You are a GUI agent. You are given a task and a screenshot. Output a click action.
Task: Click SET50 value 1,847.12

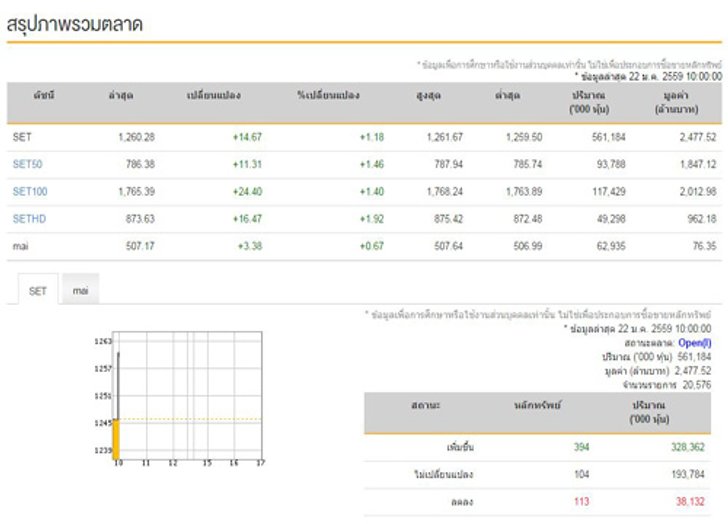click(x=698, y=164)
